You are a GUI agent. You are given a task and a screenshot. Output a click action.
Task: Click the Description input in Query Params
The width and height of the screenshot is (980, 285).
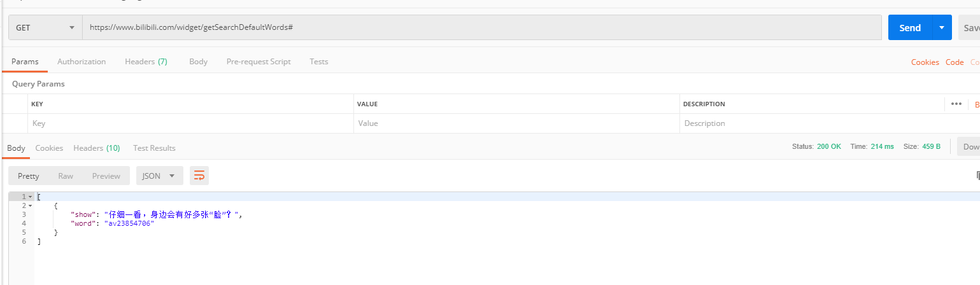(x=812, y=123)
